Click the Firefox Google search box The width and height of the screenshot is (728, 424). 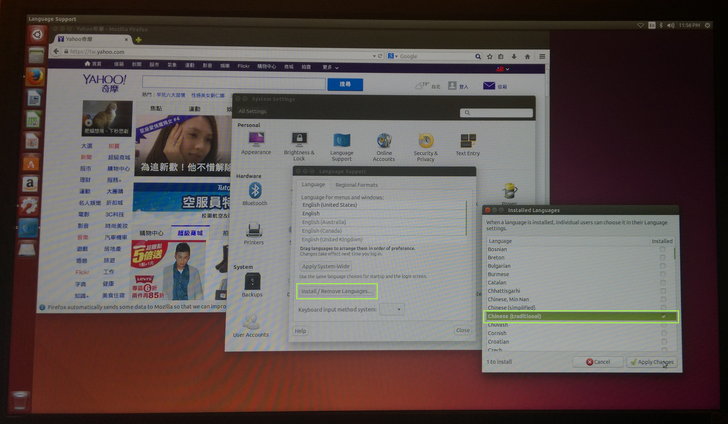(x=435, y=56)
